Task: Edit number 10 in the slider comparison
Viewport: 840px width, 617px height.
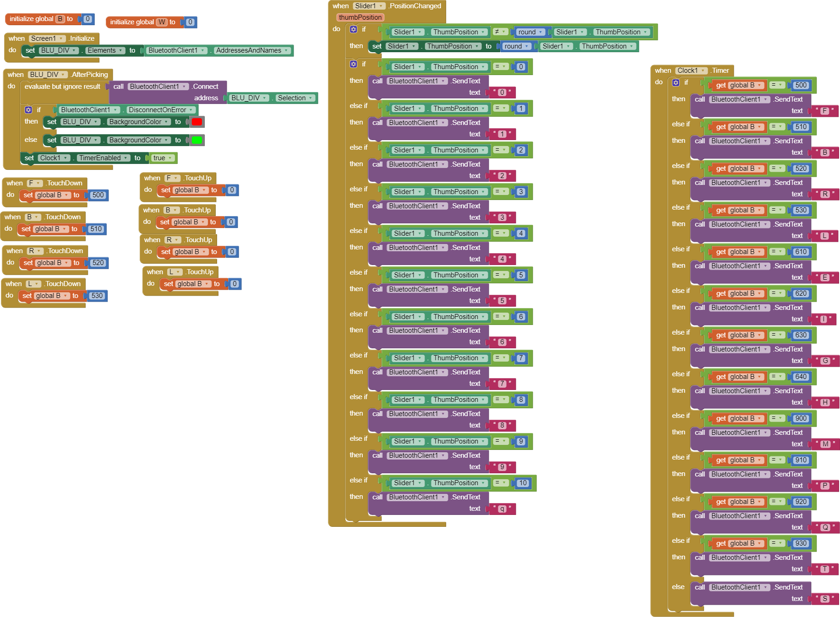Action: coord(523,483)
